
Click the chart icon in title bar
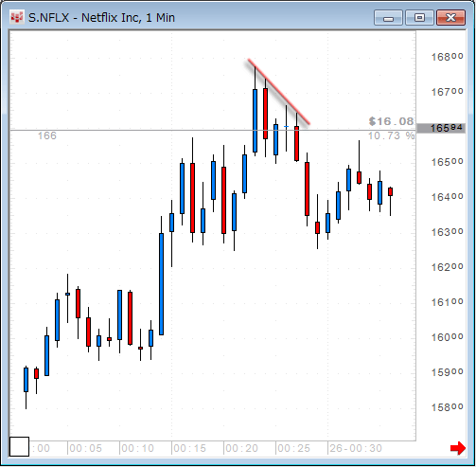point(16,17)
